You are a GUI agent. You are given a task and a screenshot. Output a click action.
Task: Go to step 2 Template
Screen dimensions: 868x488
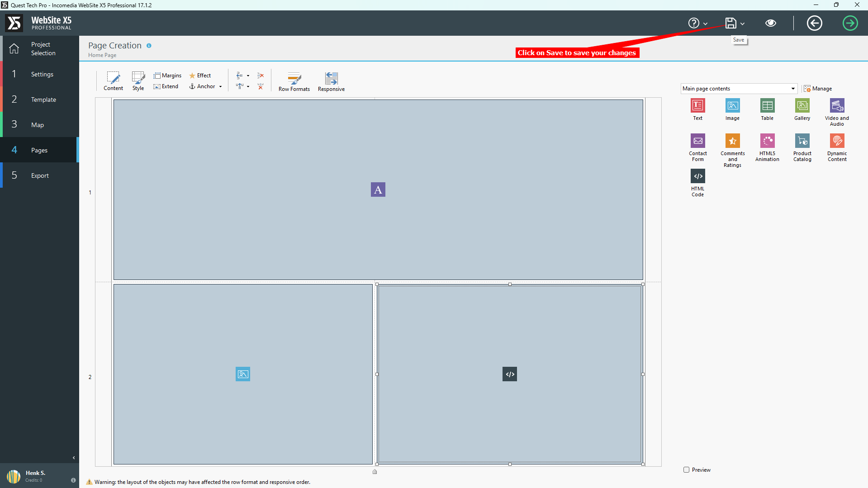click(x=39, y=99)
